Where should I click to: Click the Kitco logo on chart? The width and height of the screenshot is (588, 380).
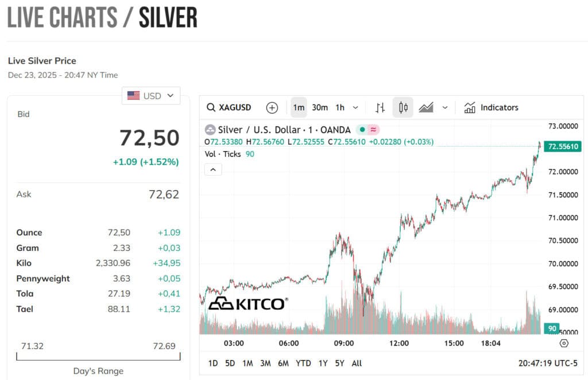[x=247, y=304]
